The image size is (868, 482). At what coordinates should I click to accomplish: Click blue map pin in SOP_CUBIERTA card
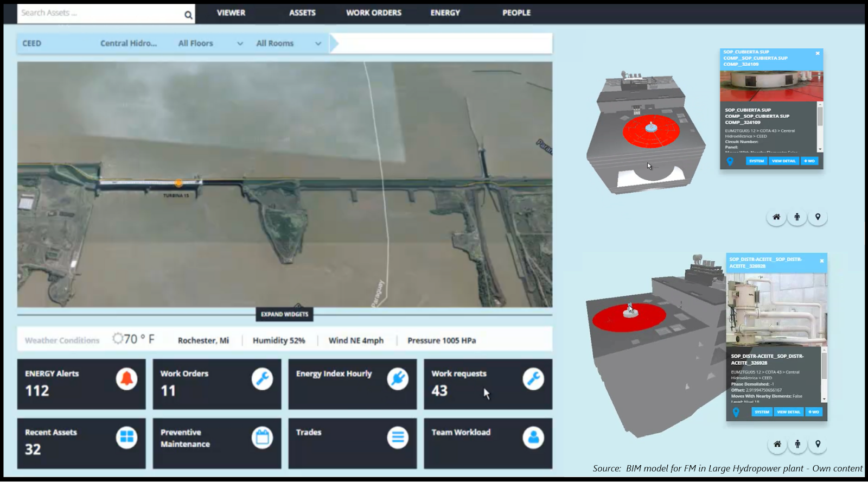coord(730,161)
